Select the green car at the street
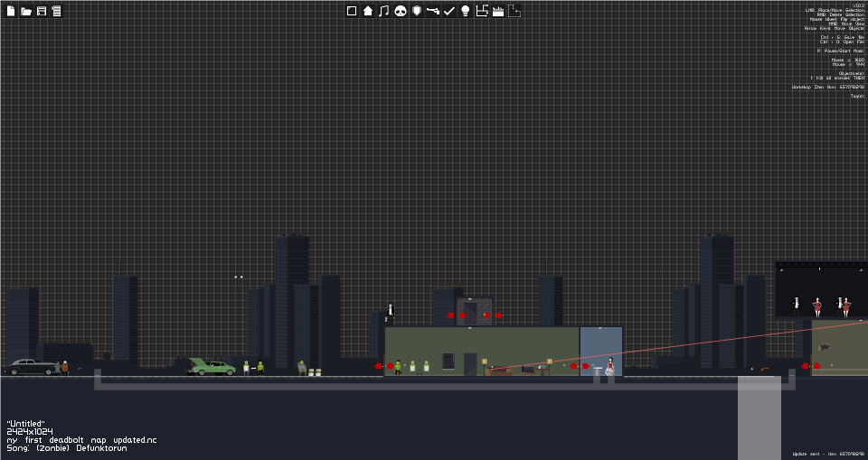The height and width of the screenshot is (460, 868). [211, 366]
